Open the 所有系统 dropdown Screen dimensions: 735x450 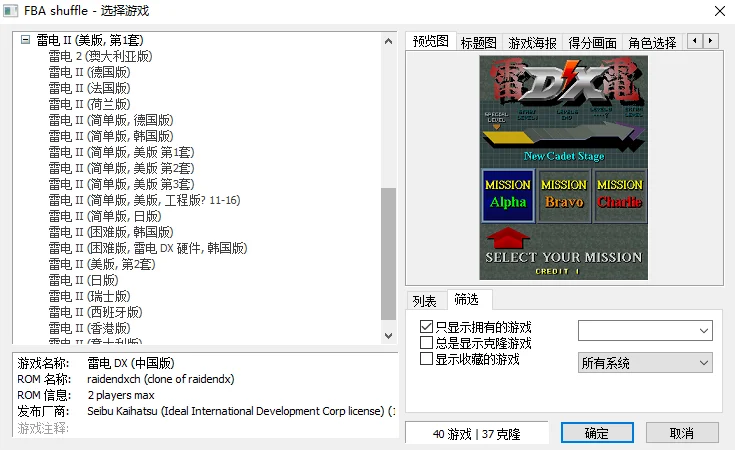coord(645,363)
